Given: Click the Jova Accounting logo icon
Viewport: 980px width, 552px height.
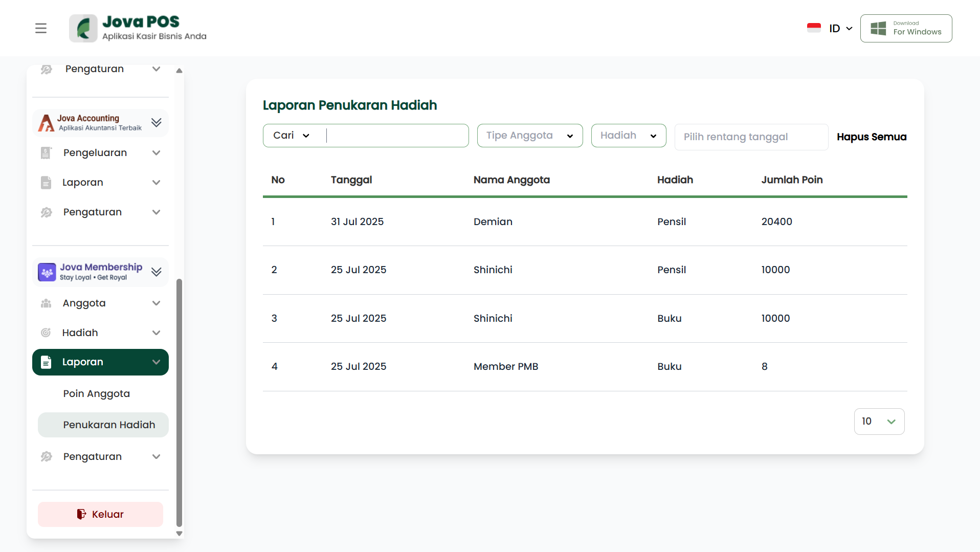Looking at the screenshot, I should coord(47,123).
